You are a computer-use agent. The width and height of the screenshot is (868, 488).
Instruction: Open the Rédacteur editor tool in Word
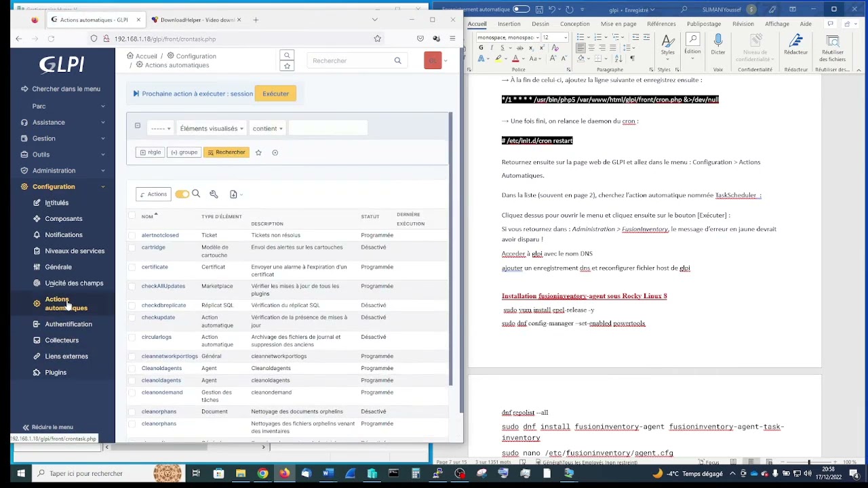(795, 44)
